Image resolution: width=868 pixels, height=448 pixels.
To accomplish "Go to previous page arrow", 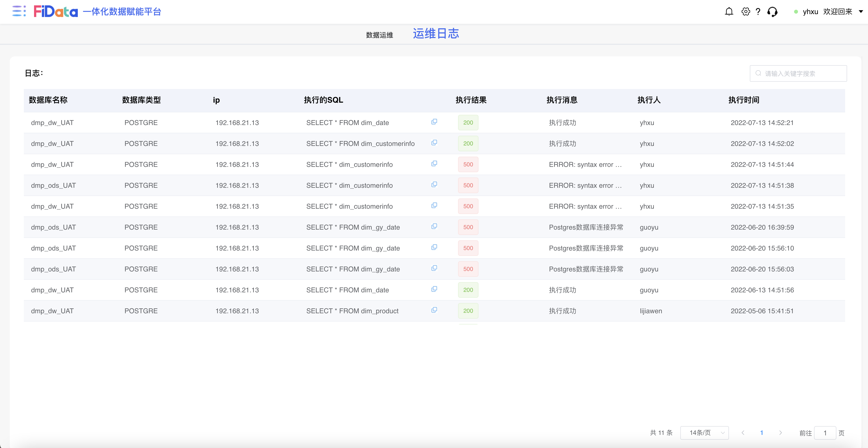I will click(x=743, y=433).
